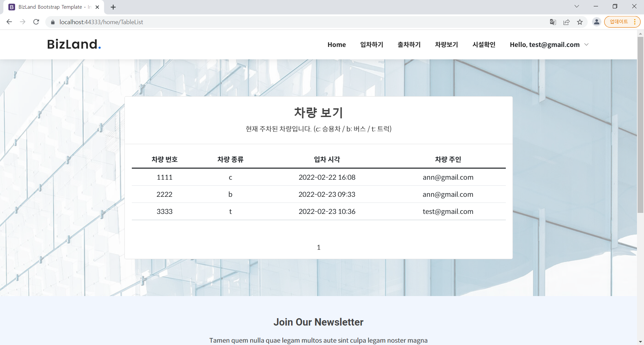
Task: Click the site security padlock icon
Action: point(52,22)
